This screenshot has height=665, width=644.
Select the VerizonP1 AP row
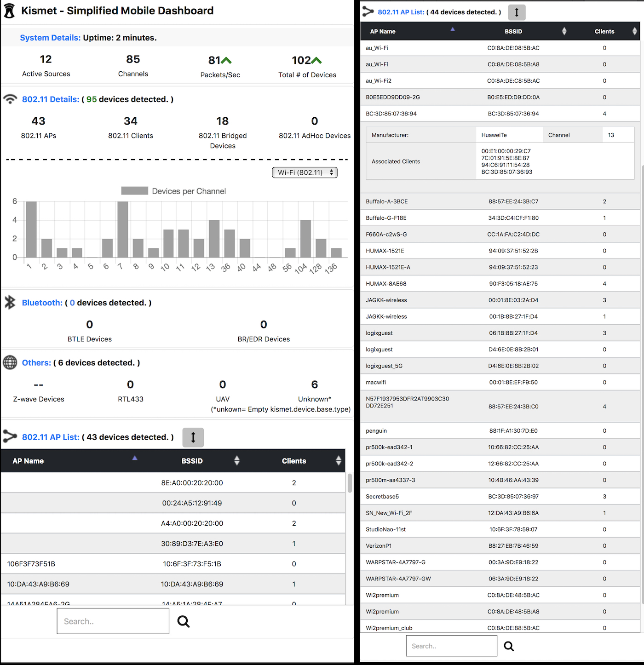coord(500,546)
